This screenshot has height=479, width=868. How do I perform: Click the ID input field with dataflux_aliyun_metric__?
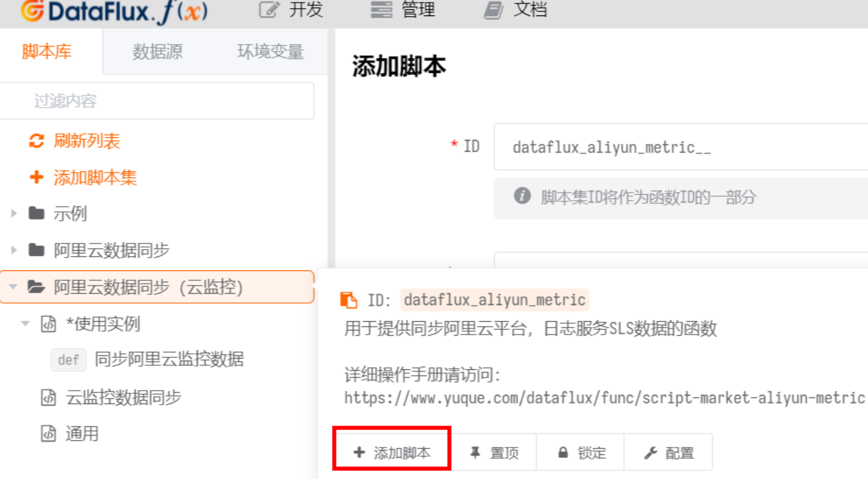point(681,147)
